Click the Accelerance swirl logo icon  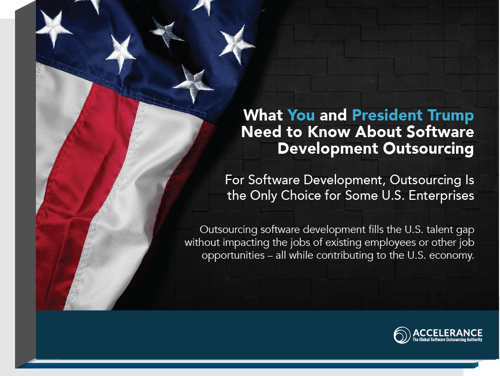[402, 335]
